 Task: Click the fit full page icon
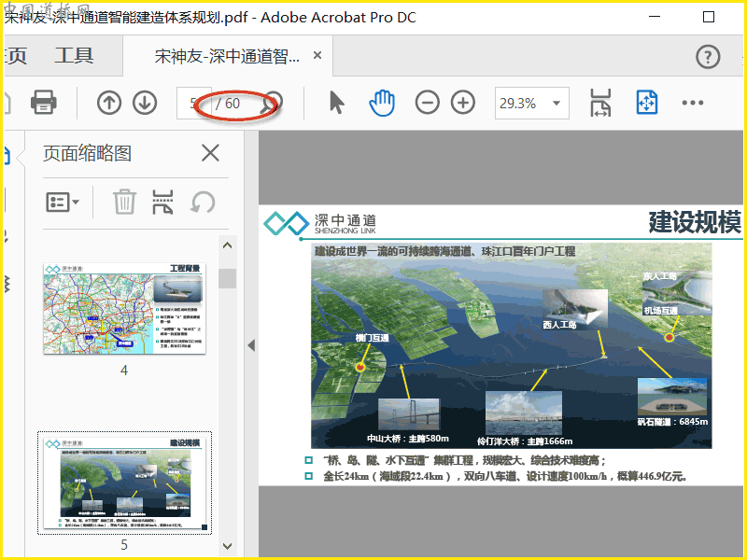(x=647, y=103)
